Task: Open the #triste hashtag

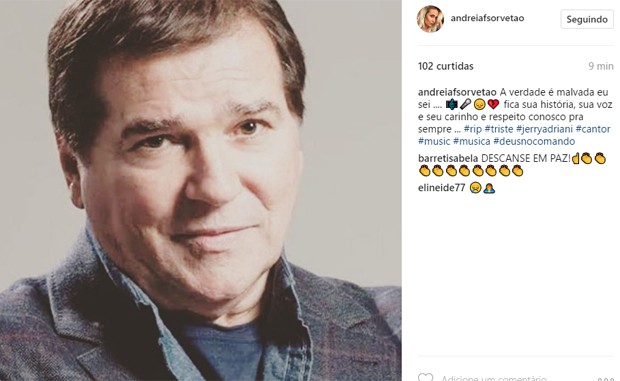Action: pos(499,129)
